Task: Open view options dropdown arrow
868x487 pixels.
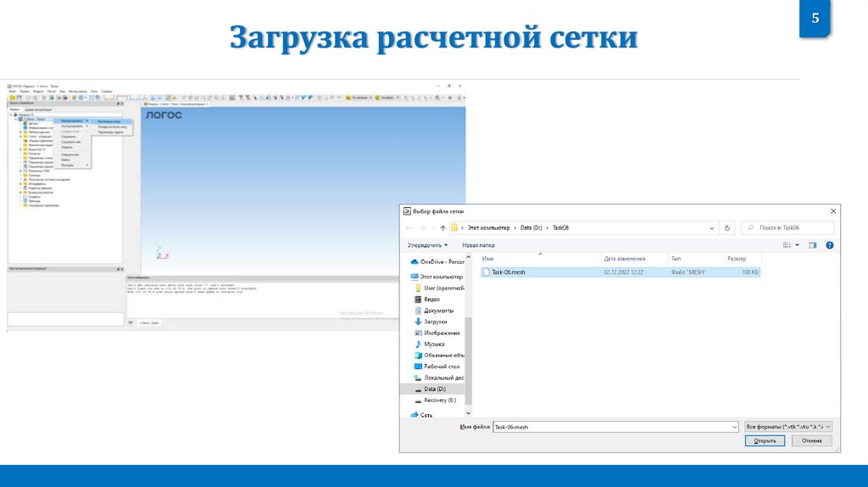Action: (797, 245)
